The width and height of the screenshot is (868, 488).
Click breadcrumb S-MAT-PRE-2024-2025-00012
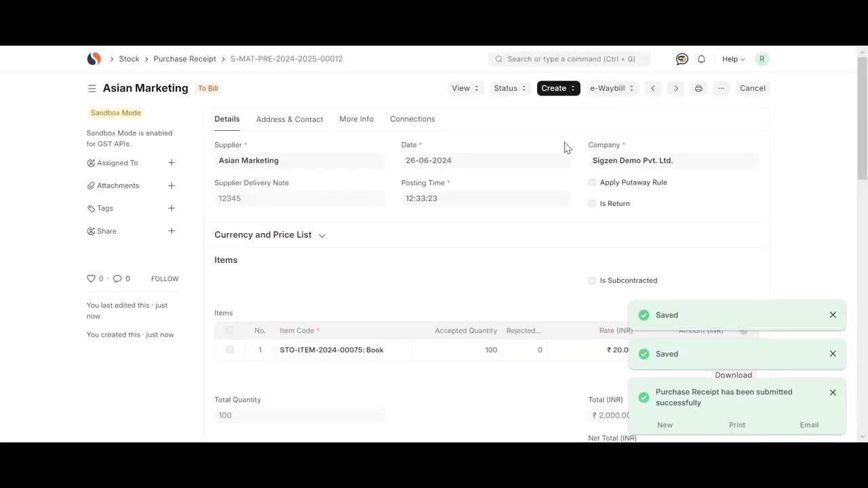click(286, 59)
